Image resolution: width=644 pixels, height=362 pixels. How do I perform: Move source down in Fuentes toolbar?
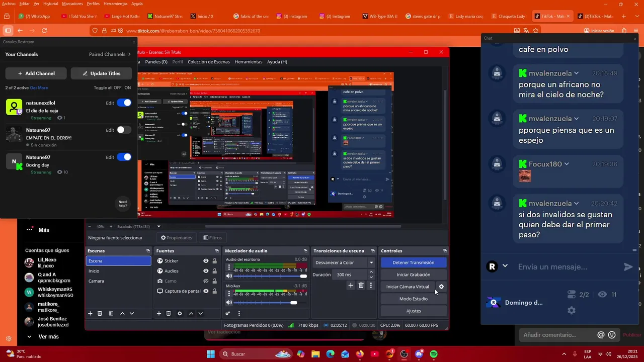[x=200, y=313]
